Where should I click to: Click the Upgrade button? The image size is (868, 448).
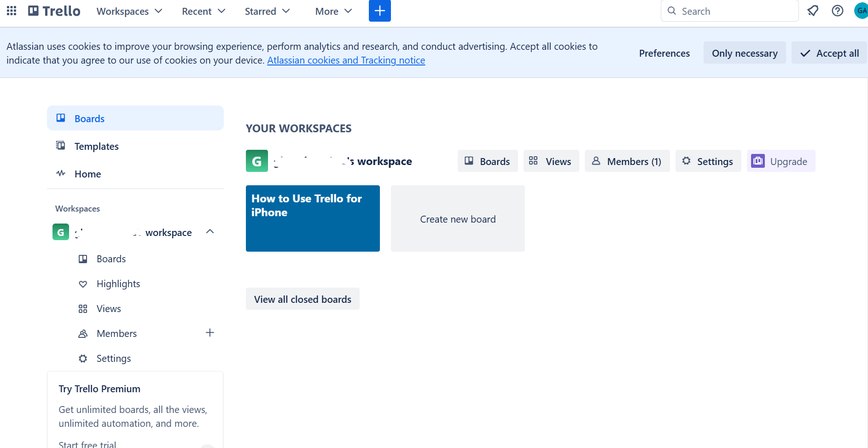pyautogui.click(x=781, y=161)
